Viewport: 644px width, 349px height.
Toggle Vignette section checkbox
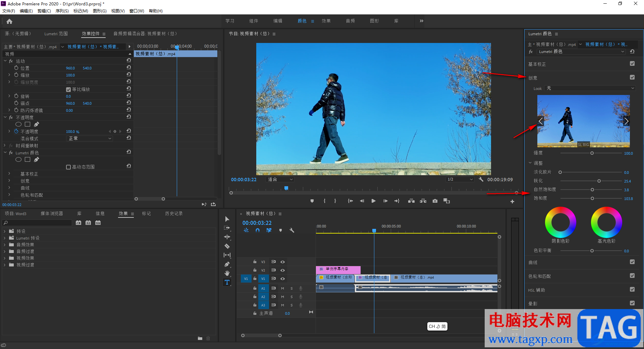click(632, 303)
